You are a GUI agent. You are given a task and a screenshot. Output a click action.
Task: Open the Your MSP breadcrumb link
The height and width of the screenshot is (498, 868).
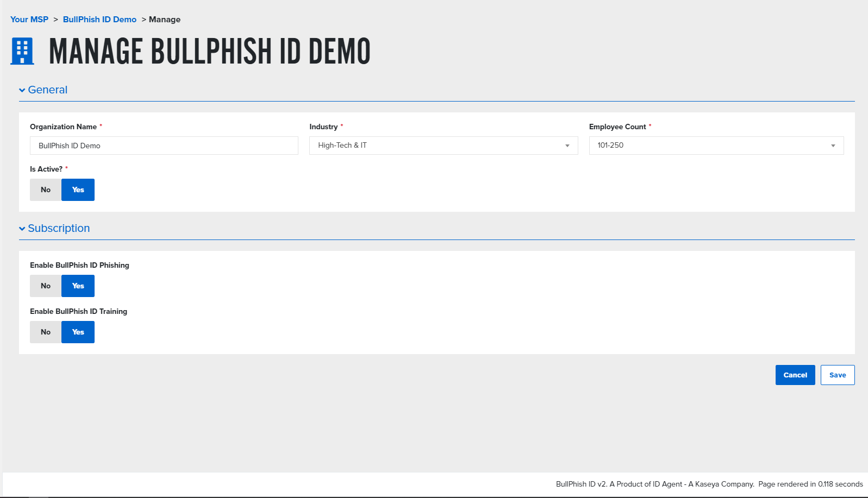[29, 20]
